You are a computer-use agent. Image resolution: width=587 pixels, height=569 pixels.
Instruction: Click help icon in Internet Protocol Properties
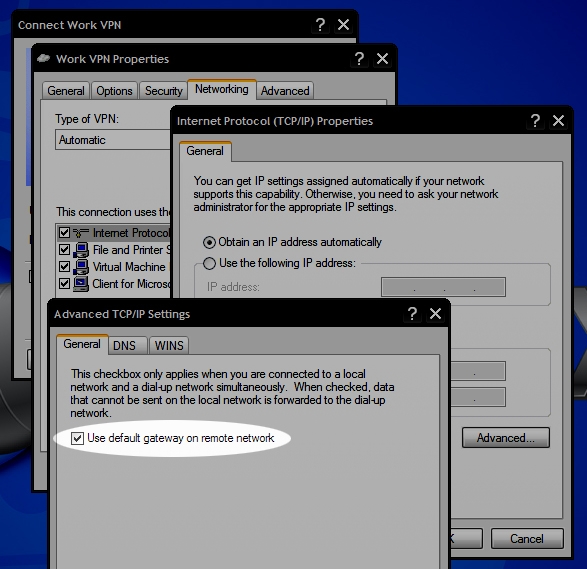535,121
